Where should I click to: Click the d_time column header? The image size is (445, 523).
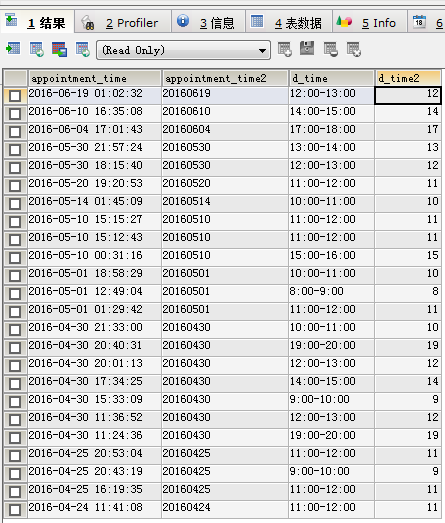(331, 78)
